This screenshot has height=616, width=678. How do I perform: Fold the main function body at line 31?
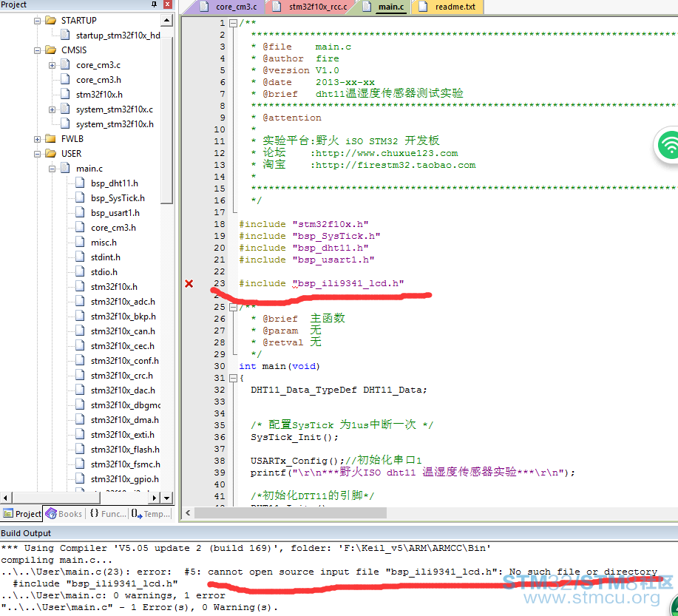click(x=233, y=378)
